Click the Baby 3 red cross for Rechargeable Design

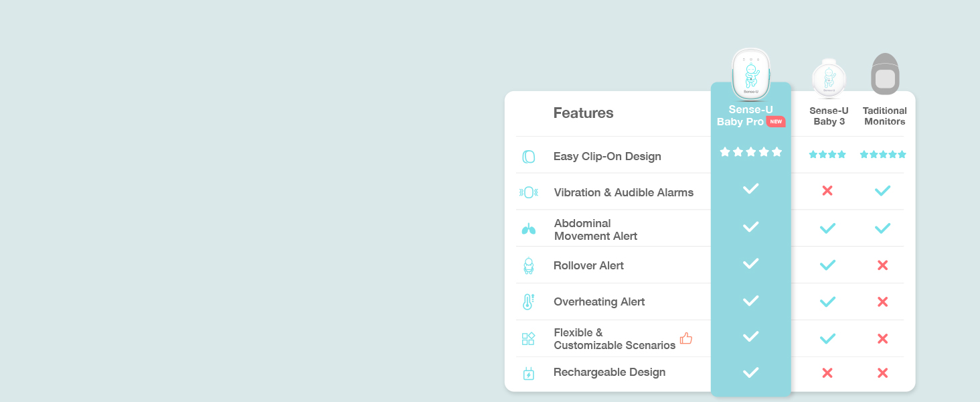[x=827, y=373]
